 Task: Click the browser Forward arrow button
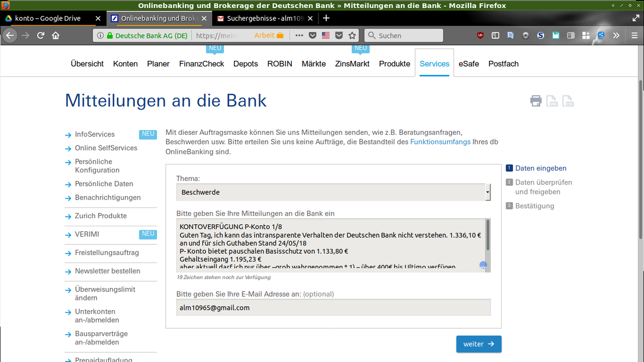coord(25,35)
